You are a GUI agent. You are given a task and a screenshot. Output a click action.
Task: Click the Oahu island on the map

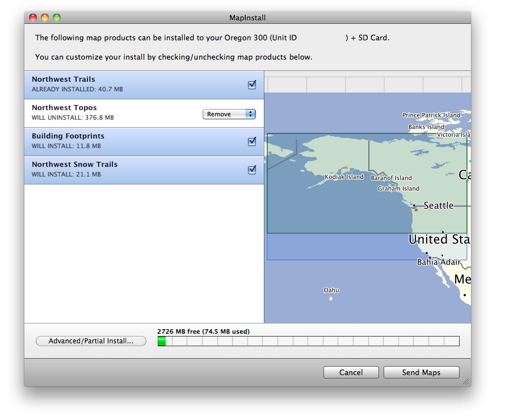click(331, 298)
